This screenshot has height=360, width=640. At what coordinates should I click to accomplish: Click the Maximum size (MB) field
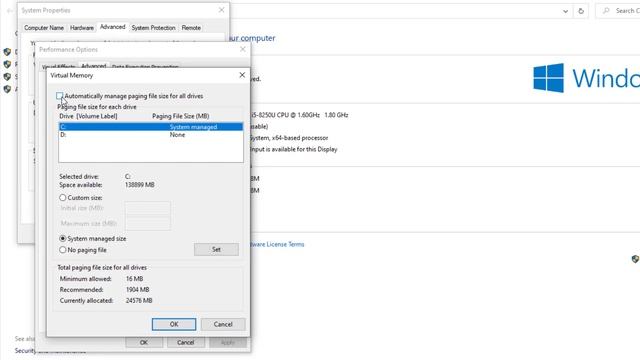[x=148, y=223]
